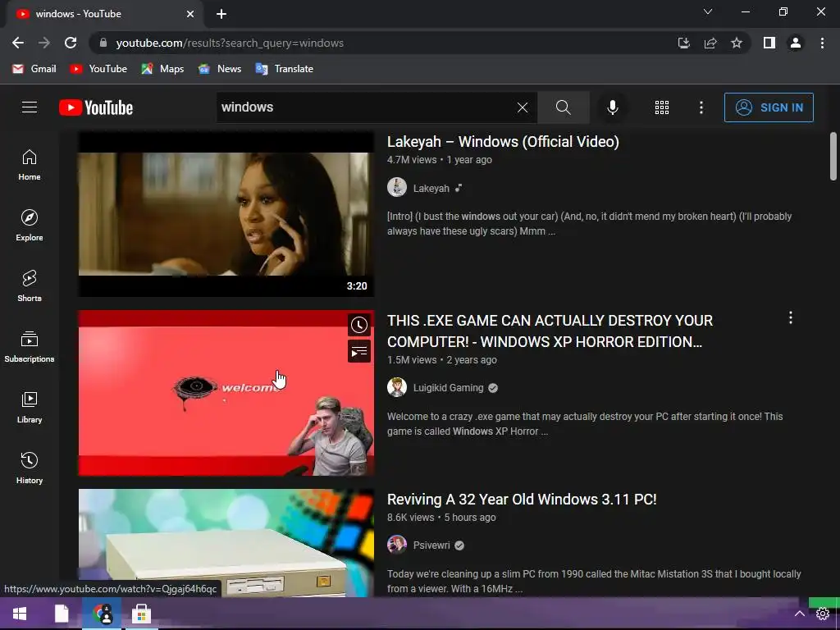This screenshot has height=630, width=840.
Task: Open the YouTube apps grid icon
Action: [662, 107]
